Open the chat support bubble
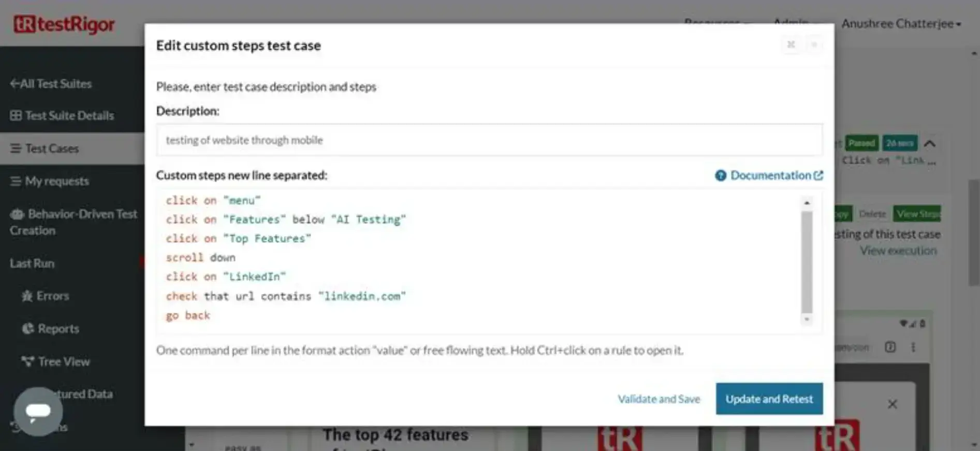Screen dimensions: 980x451 coord(38,411)
